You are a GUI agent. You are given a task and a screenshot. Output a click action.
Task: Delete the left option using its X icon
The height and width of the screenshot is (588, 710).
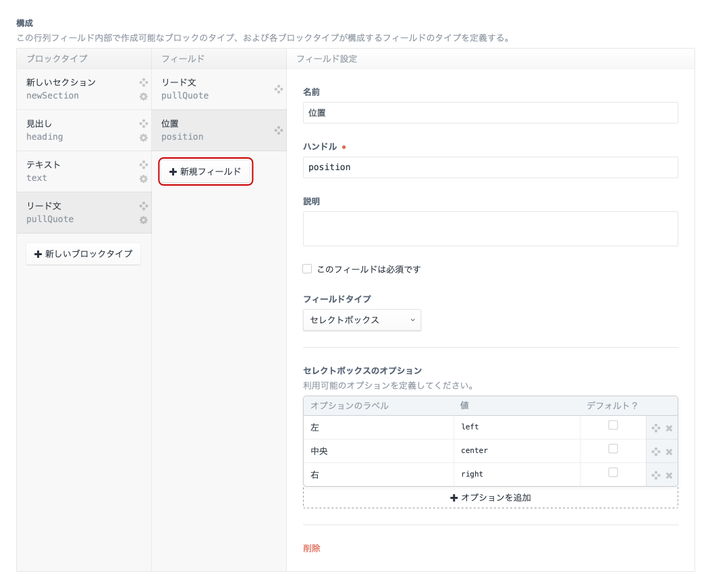pyautogui.click(x=669, y=427)
